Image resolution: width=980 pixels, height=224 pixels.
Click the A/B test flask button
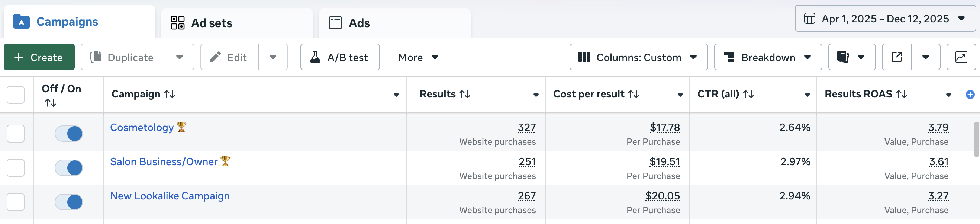340,57
